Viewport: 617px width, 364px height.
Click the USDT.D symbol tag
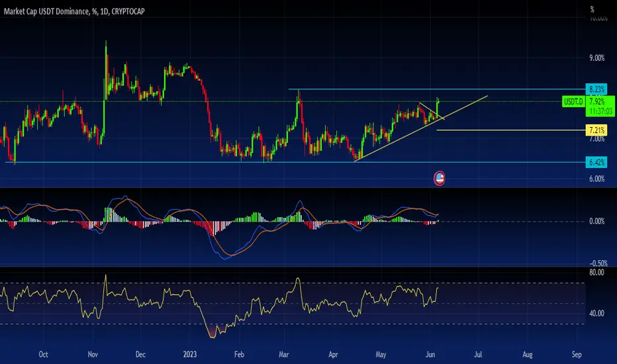click(573, 101)
